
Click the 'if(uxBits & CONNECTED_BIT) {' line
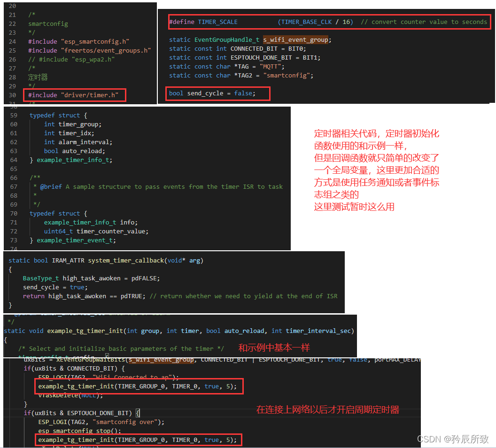tap(74, 368)
